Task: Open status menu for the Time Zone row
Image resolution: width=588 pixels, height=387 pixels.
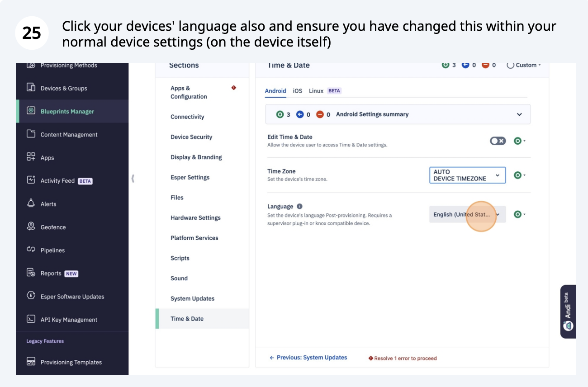Action: (519, 175)
